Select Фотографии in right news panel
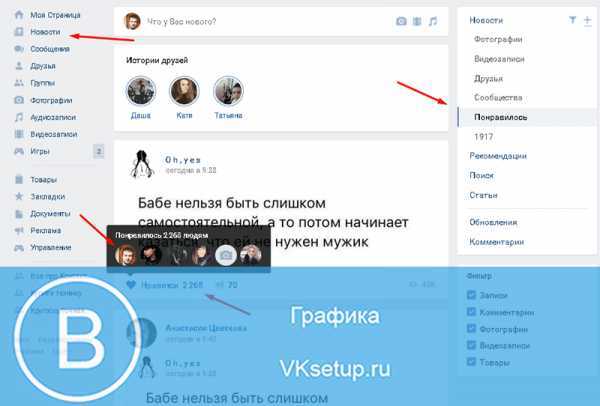Viewport: 600px width, 406px height. pos(498,39)
